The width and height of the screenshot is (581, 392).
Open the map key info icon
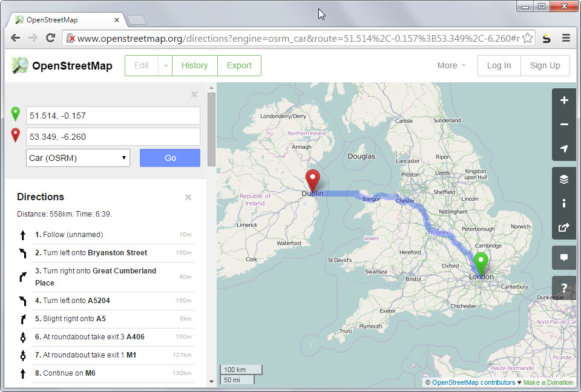(564, 203)
